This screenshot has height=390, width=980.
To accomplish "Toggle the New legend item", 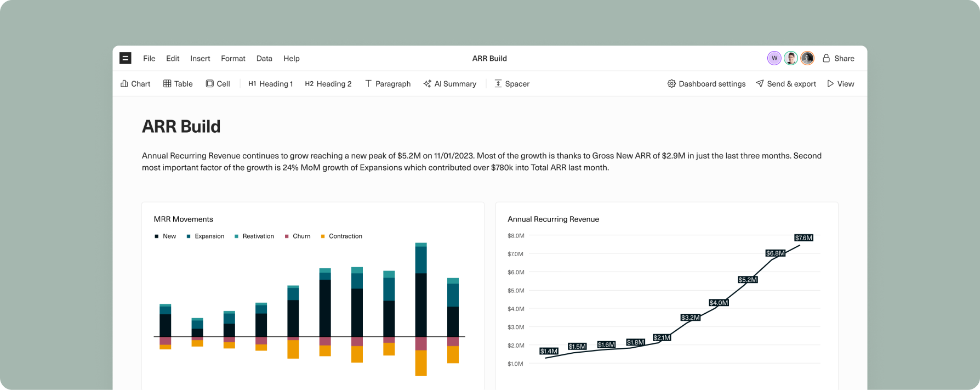I will pos(166,236).
